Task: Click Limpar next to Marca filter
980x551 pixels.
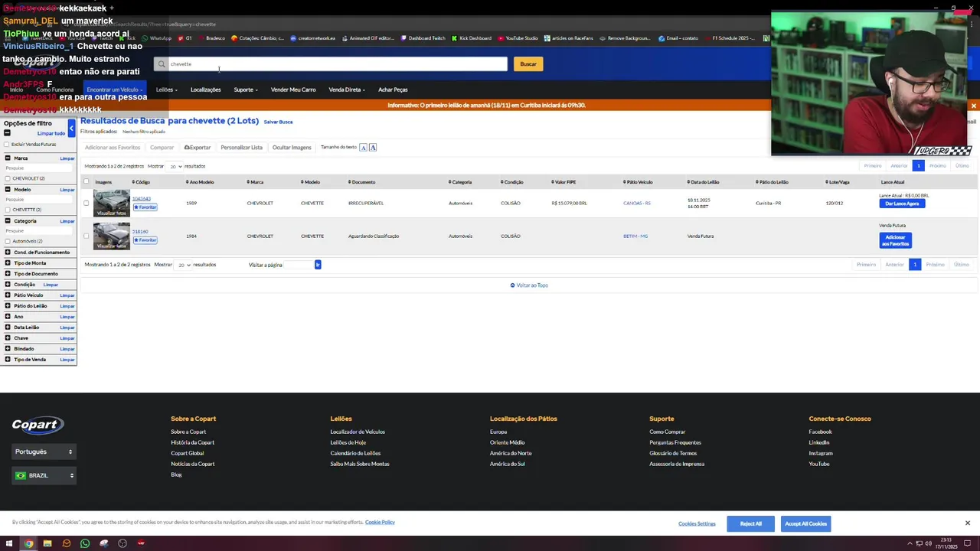Action: 67,158
